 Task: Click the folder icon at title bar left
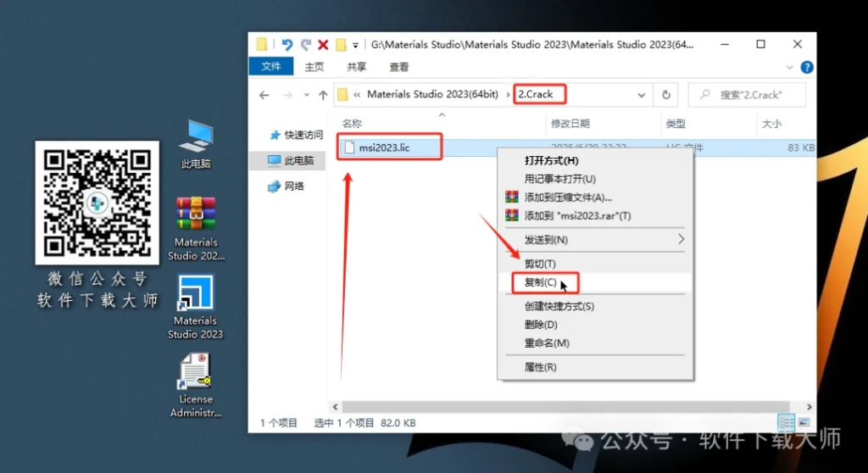point(261,44)
